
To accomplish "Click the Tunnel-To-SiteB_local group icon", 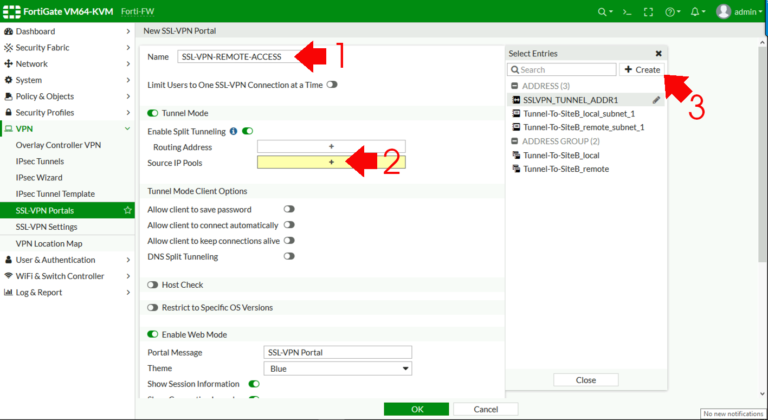I will (x=516, y=155).
